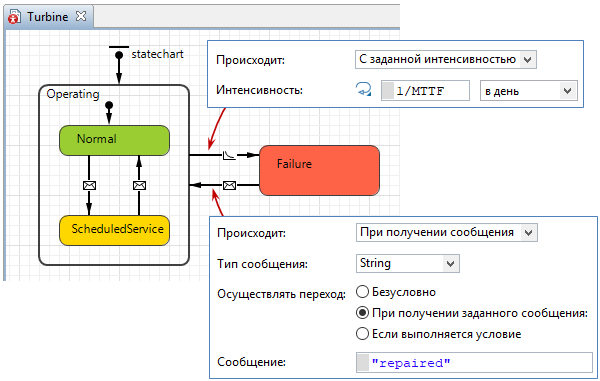The width and height of the screenshot is (600, 381).
Task: Open the С заданной интенсивностью dropdown
Action: [x=446, y=60]
